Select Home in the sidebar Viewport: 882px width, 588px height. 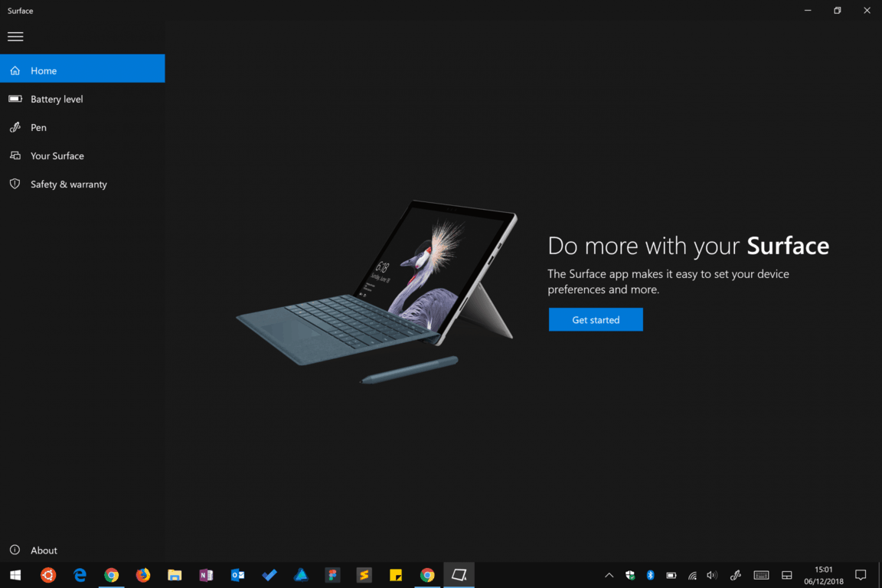point(82,69)
